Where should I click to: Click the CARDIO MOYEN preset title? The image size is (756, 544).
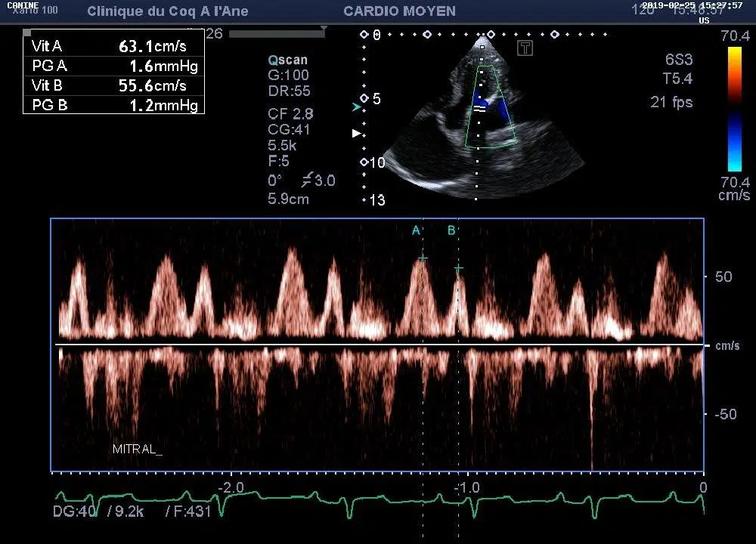[399, 11]
